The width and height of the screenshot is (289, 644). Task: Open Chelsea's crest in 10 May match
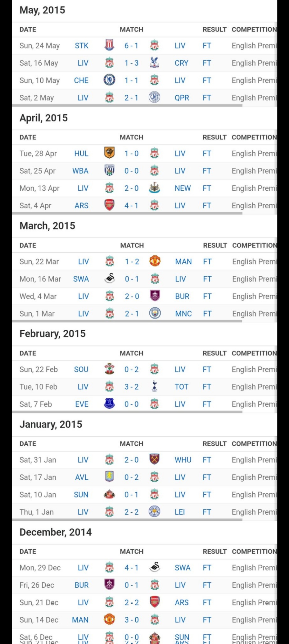click(109, 80)
